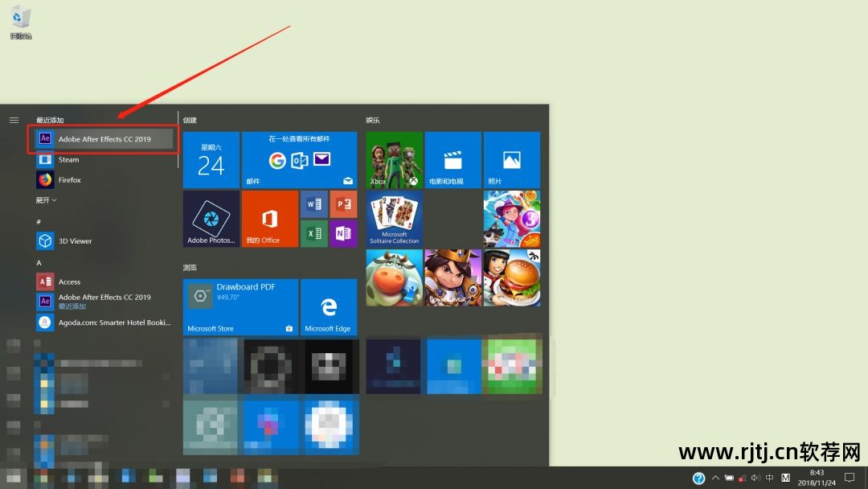Show hidden tray icons with the chevron
The image size is (868, 489).
[x=715, y=478]
